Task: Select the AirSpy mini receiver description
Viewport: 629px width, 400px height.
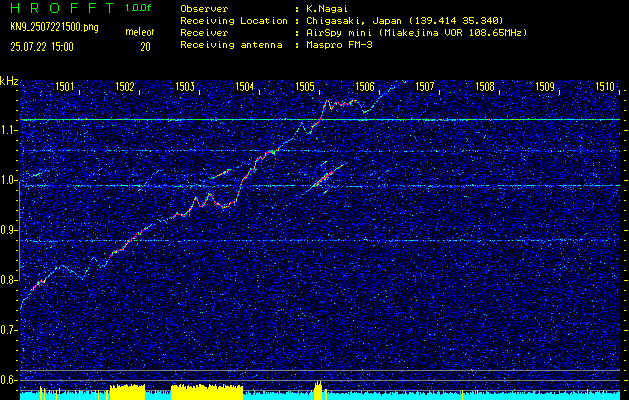Action: [416, 33]
